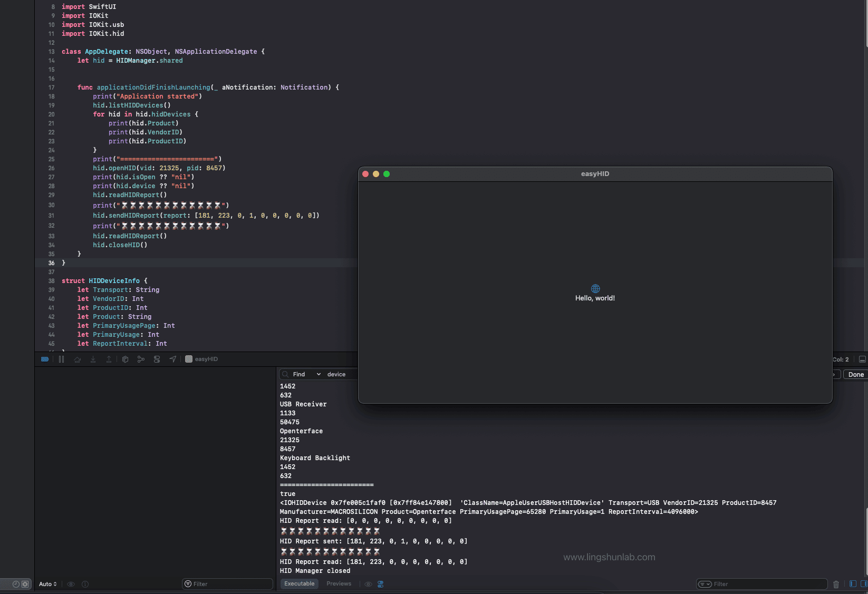Click the 'hid.listHIDDevices()' code line
The width and height of the screenshot is (868, 594).
click(x=132, y=105)
